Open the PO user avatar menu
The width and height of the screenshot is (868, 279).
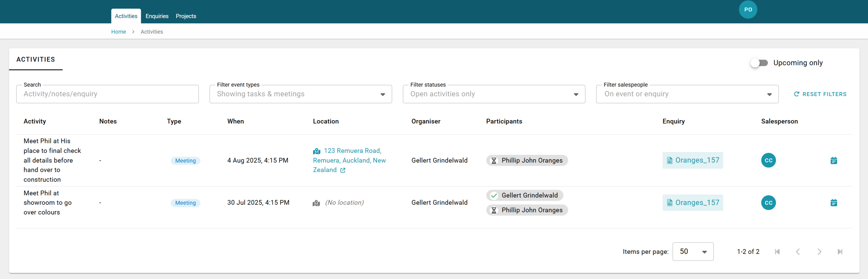point(748,9)
